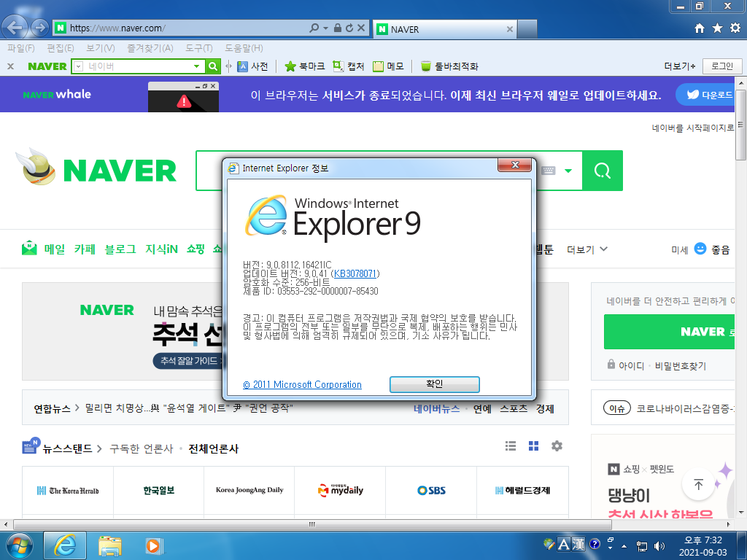Click the green Naver toolbar search button

pos(213,66)
